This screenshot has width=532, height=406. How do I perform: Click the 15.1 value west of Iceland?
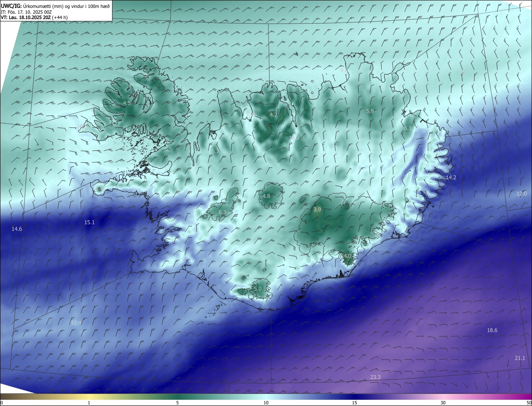tap(89, 222)
